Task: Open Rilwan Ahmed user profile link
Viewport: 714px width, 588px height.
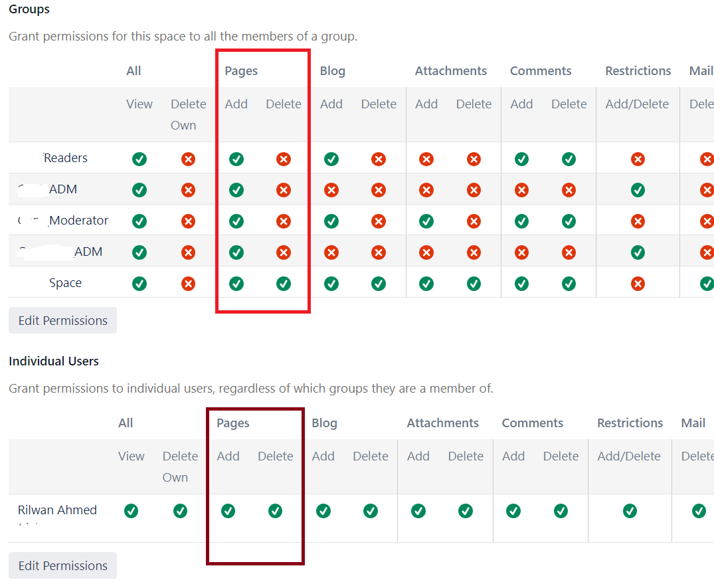Action: click(56, 510)
